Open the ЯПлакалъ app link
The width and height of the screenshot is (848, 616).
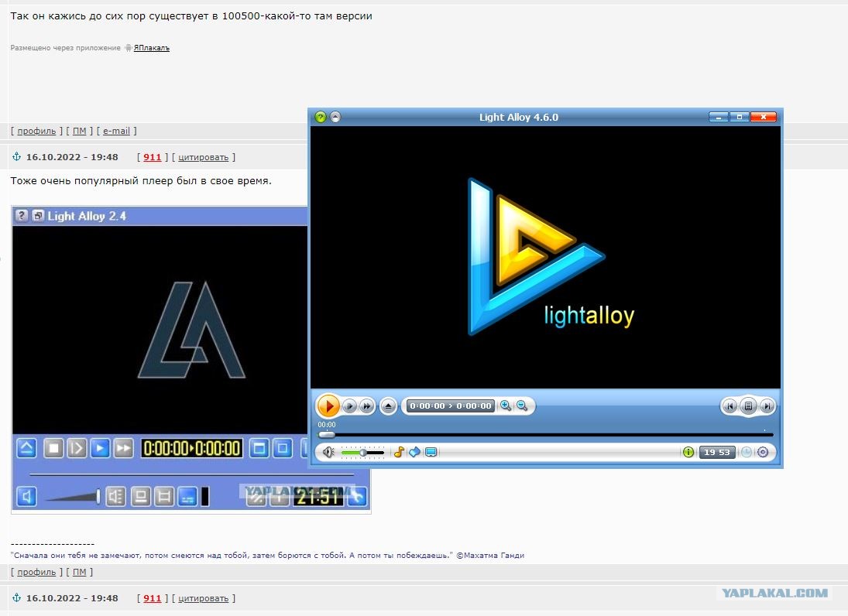152,47
